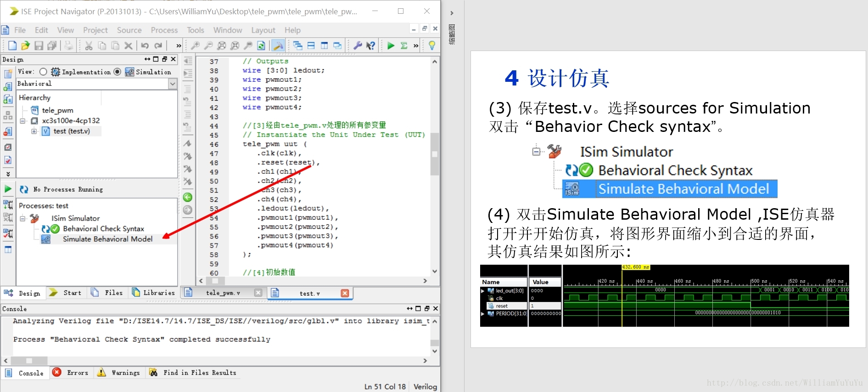Open the File menu
This screenshot has height=392, width=868.
(x=20, y=30)
